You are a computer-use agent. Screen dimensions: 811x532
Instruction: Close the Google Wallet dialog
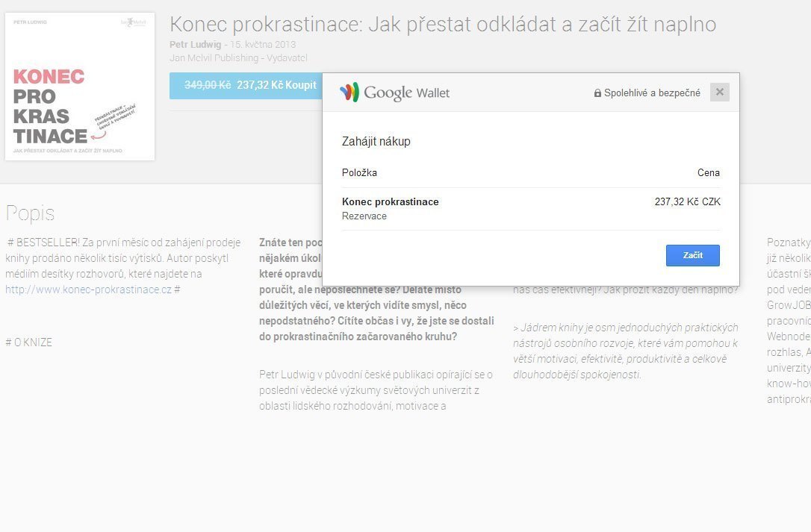[719, 92]
